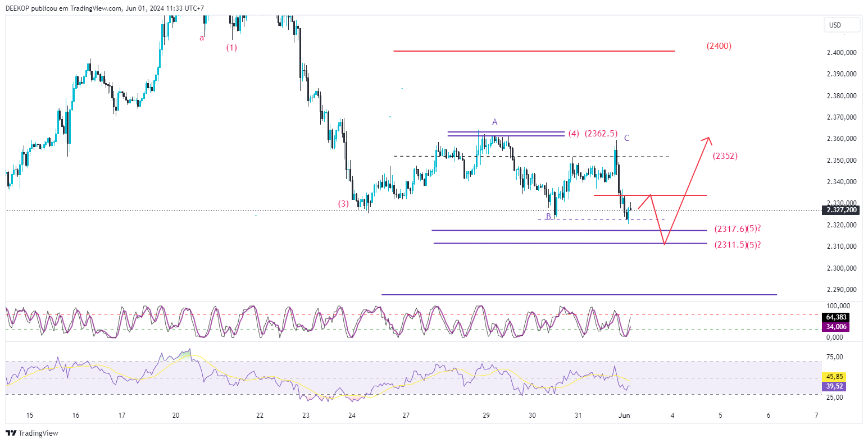Click date 20 on the time axis

tap(176, 415)
